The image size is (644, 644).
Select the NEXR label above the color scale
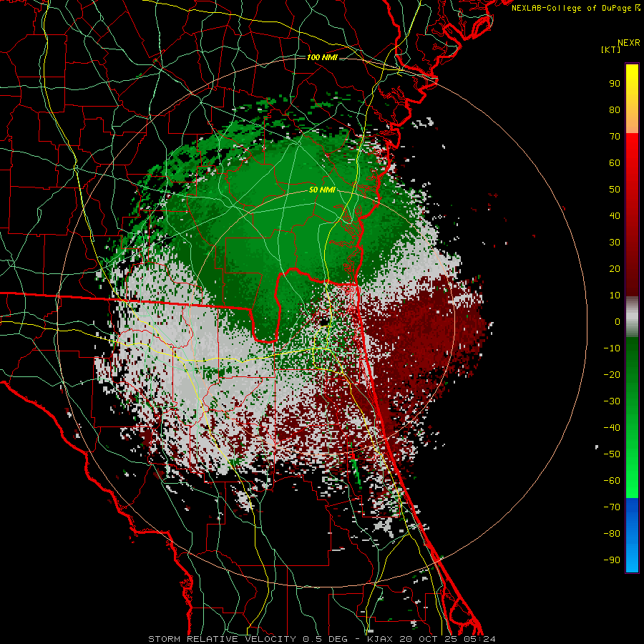(628, 43)
